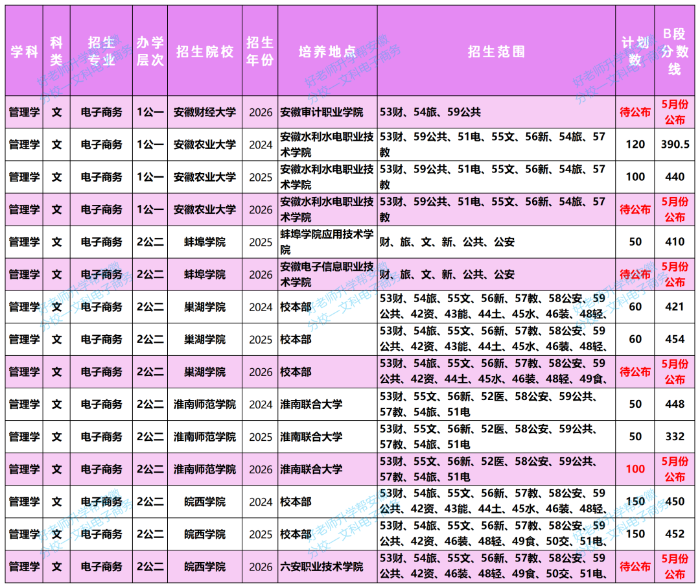The image size is (700, 588).
Task: Select 巢湖学院 in the 2024 row
Action: tap(205, 307)
